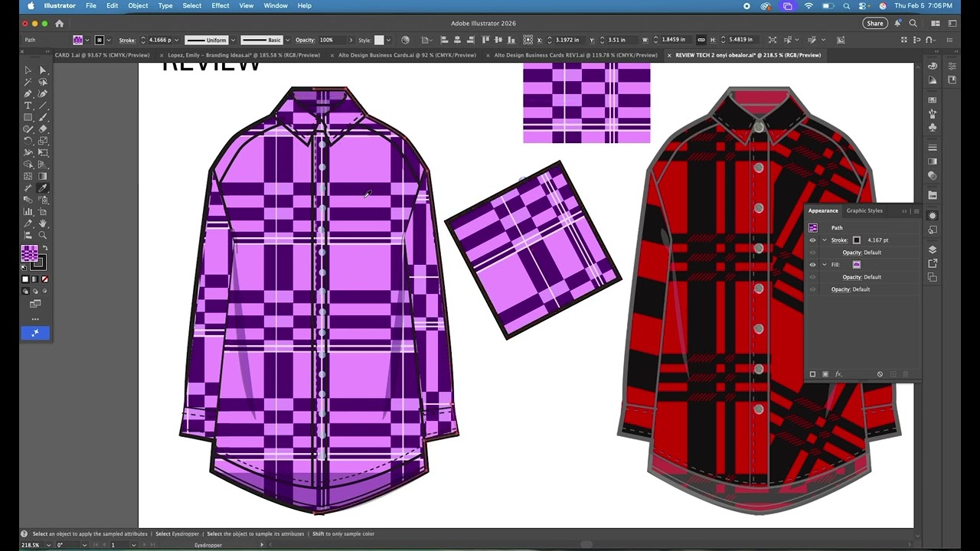Open the Layers panel icon in dock
The height and width of the screenshot is (551, 980).
coord(933,249)
